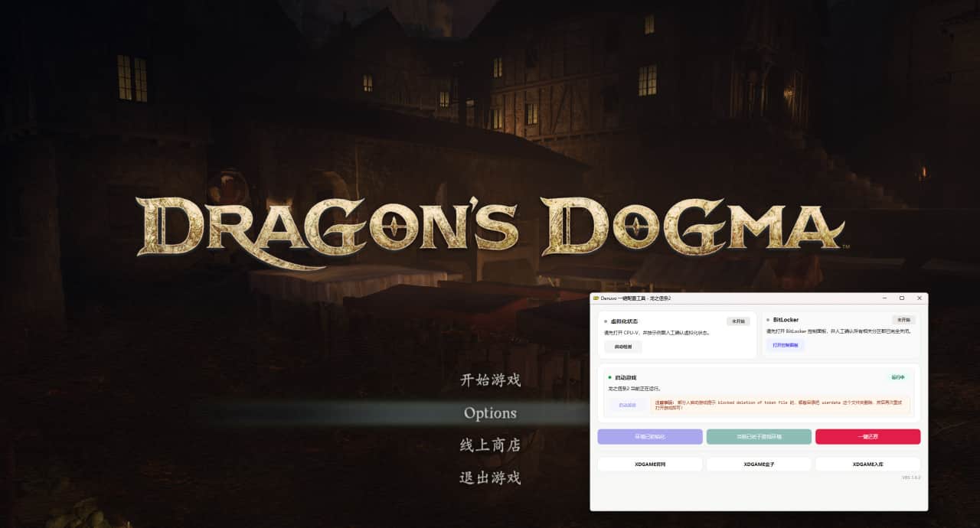
Task: Click the green environment button in the middle
Action: (x=759, y=437)
